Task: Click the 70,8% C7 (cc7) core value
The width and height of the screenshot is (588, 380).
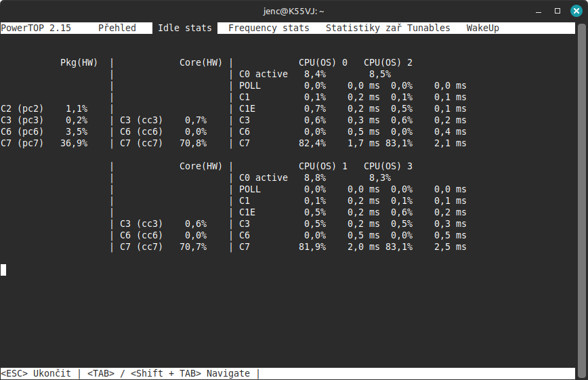Action: (195, 143)
